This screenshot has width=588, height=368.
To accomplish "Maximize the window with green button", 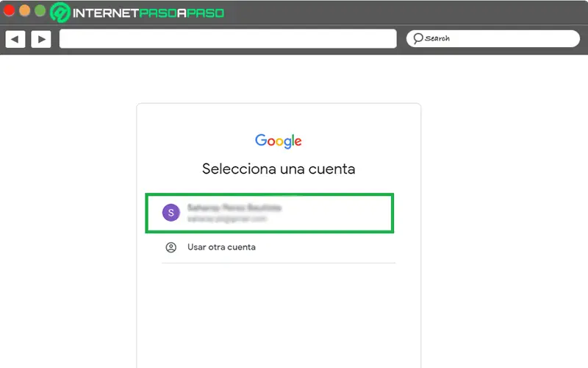I will (x=40, y=10).
